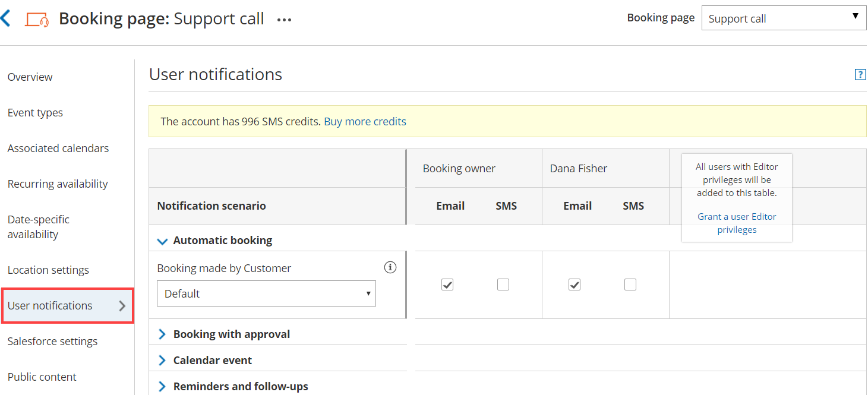This screenshot has width=868, height=395.
Task: Uncheck Dana Fisher Email checkbox
Action: point(575,285)
